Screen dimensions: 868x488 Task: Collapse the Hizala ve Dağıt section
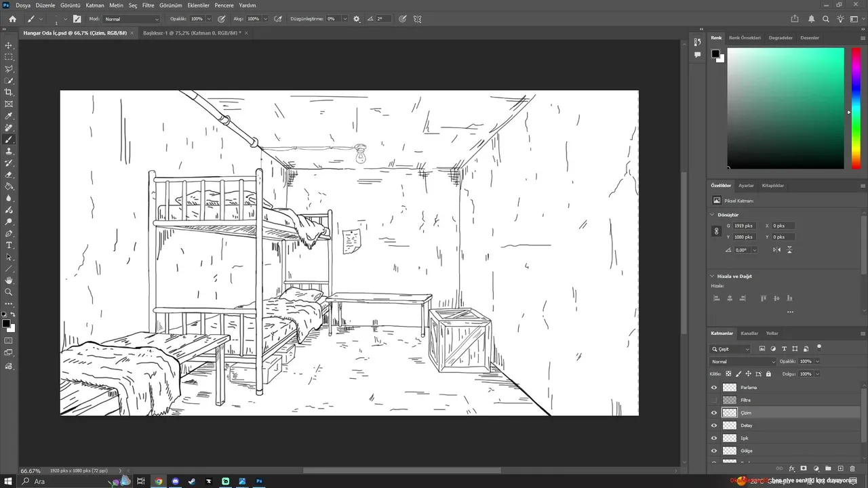(x=712, y=276)
